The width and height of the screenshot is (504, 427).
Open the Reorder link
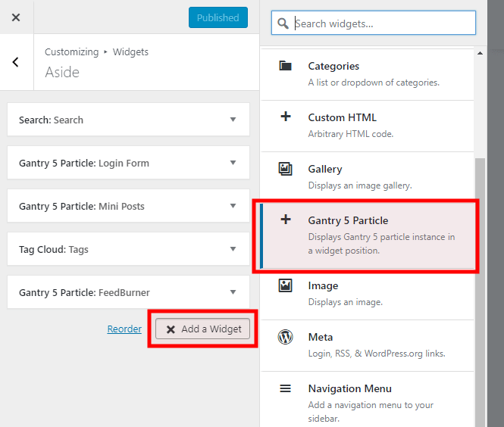pyautogui.click(x=124, y=329)
